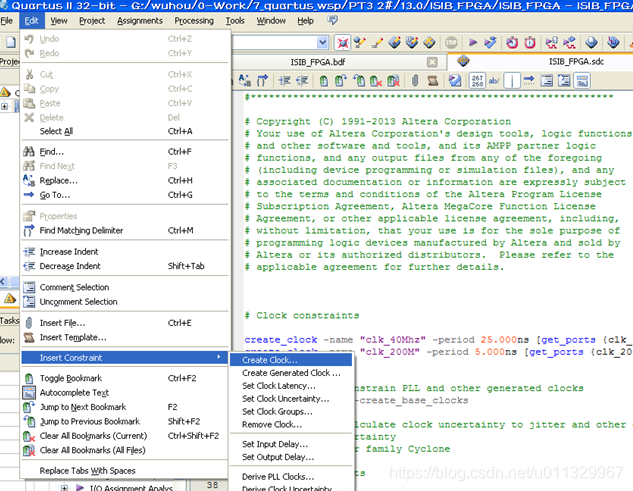Screen dimensions: 633x491
Task: Choose Set Output Delay... constraint
Action: pyautogui.click(x=291, y=457)
